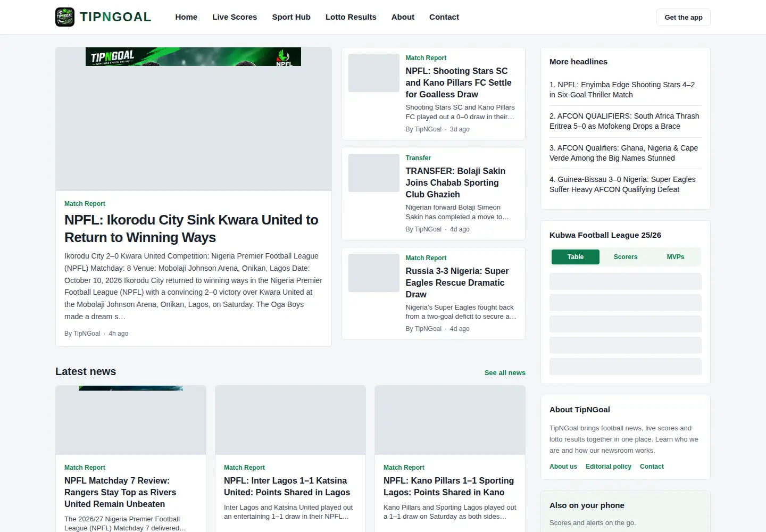The width and height of the screenshot is (766, 532).
Task: Open Inter Lagos 1–1 Katsina United article
Action: coord(287,486)
